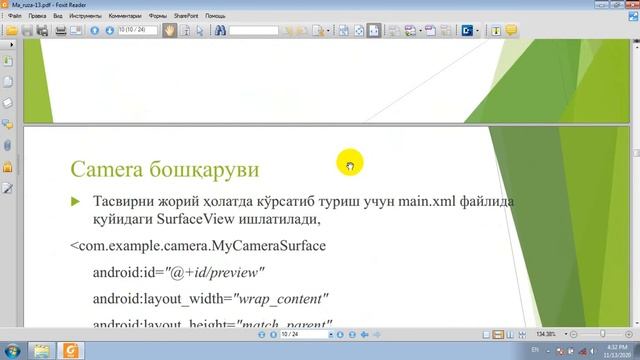Viewport: 640px width, 360px height.
Task: Open the Правка menu
Action: pyautogui.click(x=37, y=16)
